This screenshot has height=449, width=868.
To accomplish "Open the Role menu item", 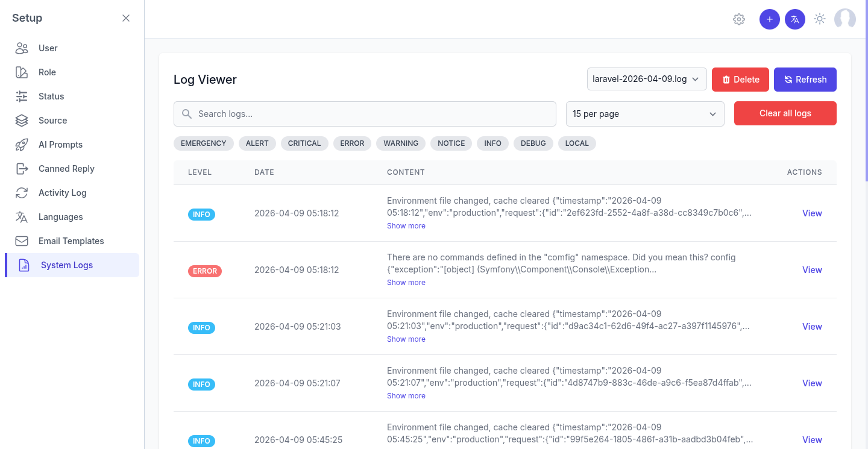I will (72, 72).
